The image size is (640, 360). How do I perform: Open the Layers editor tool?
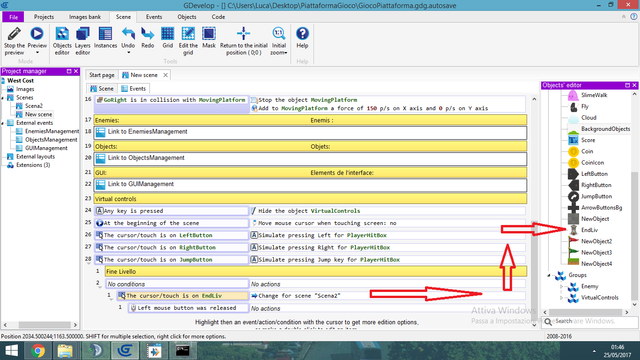(x=82, y=41)
